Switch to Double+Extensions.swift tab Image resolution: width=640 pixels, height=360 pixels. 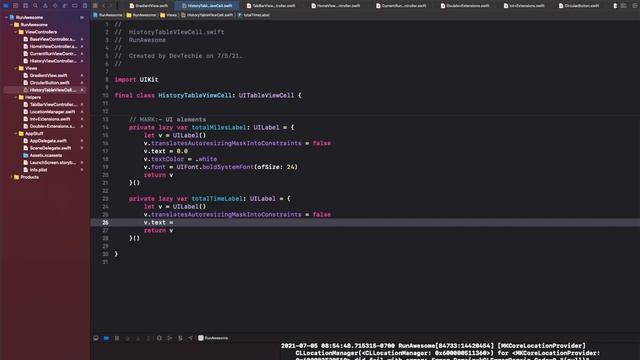pos(465,6)
